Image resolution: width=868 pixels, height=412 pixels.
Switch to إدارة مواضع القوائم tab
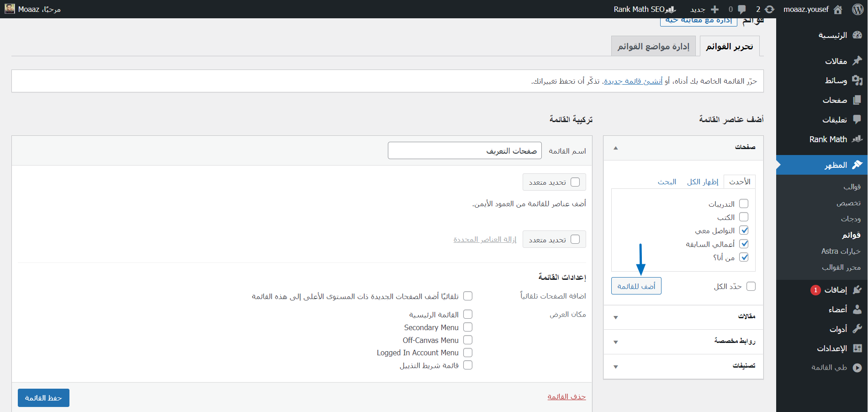(653, 47)
